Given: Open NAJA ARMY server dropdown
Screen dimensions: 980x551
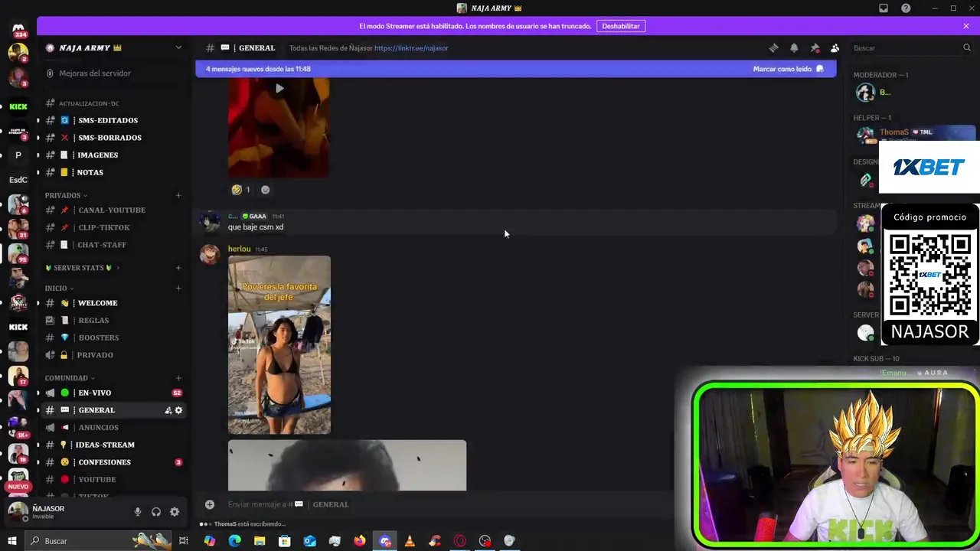Looking at the screenshot, I should (178, 47).
